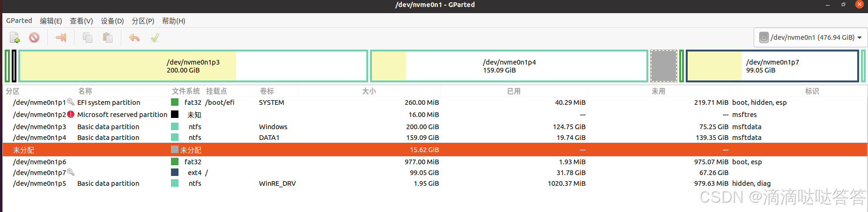The image size is (868, 212).
Task: Expand the 查看(V) menu
Action: click(x=82, y=21)
